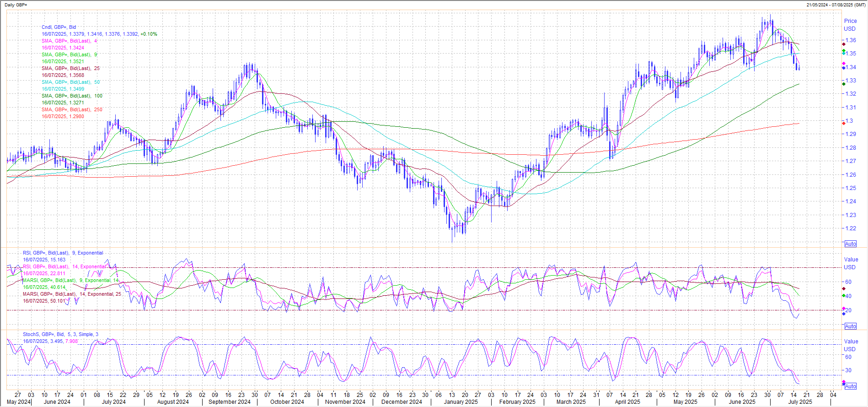Select the "SMA, GBP=, Bid(Last), 100" legend

click(x=72, y=96)
